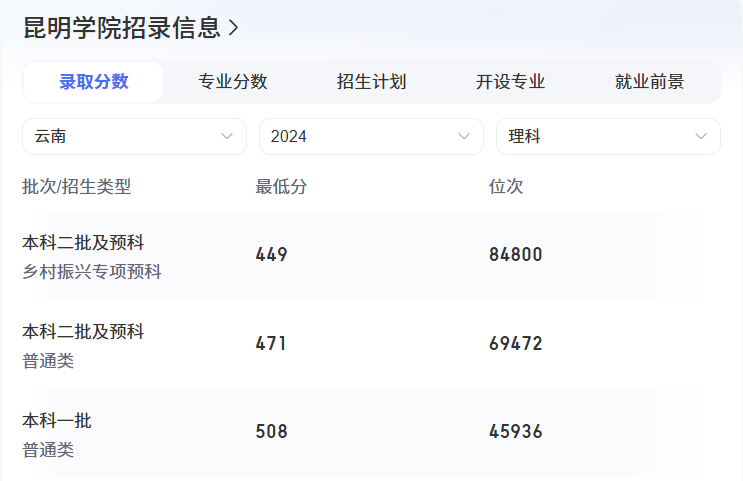View the 就业前景 tab
Viewport: 743px width, 481px height.
point(650,82)
